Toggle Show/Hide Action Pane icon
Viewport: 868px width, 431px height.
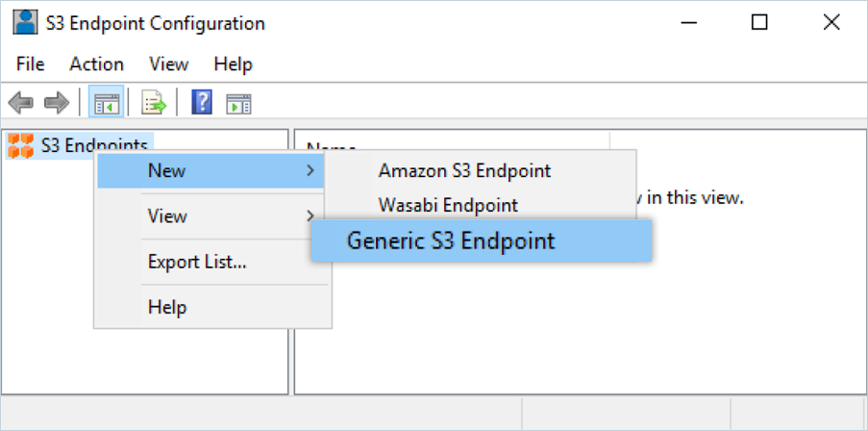[x=238, y=102]
